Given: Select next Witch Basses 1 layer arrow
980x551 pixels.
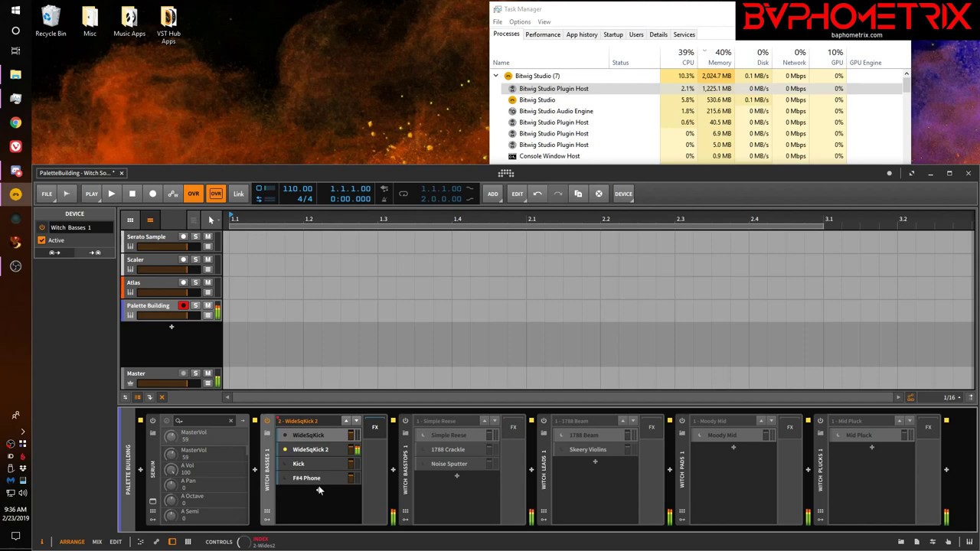Looking at the screenshot, I should coord(356,421).
